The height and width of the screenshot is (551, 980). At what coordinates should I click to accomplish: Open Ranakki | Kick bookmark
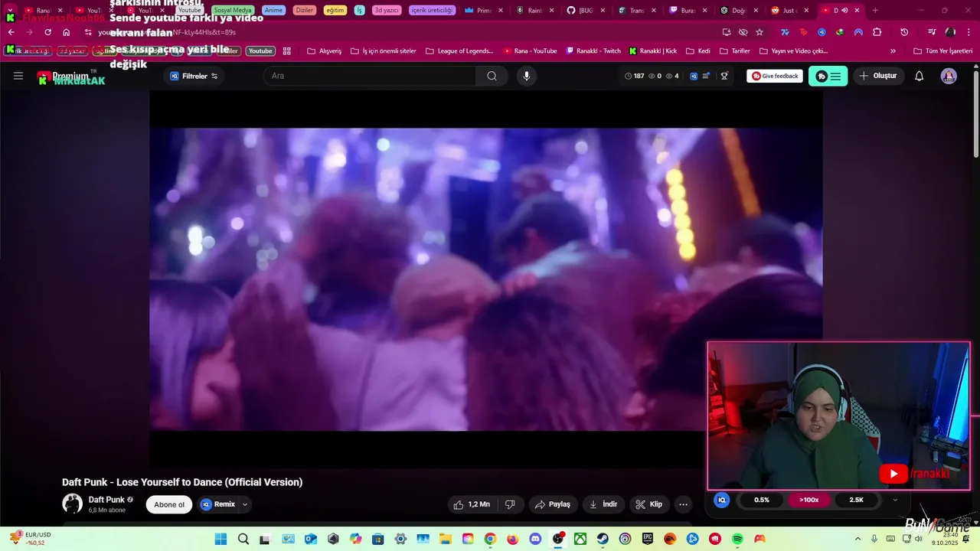653,51
